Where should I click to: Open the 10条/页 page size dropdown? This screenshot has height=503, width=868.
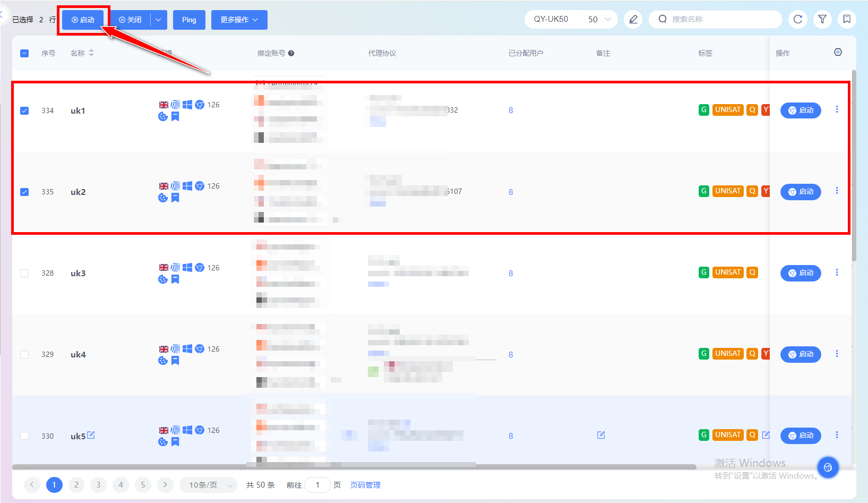coord(210,485)
